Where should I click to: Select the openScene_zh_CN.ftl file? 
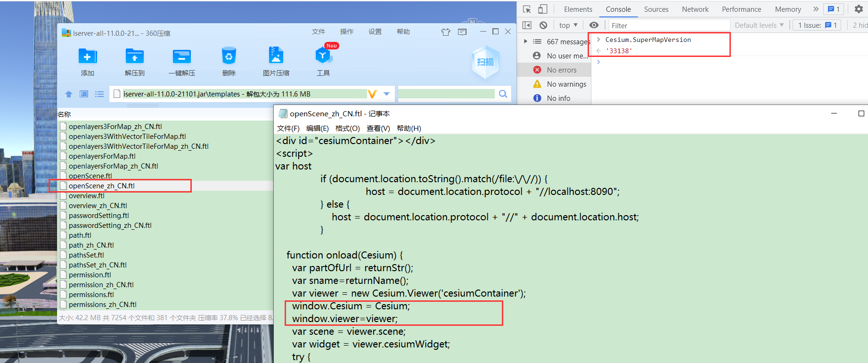pyautogui.click(x=102, y=186)
